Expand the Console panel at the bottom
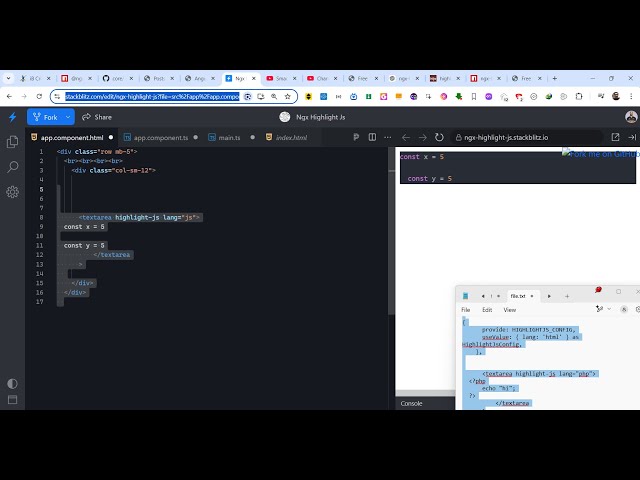 [411, 403]
